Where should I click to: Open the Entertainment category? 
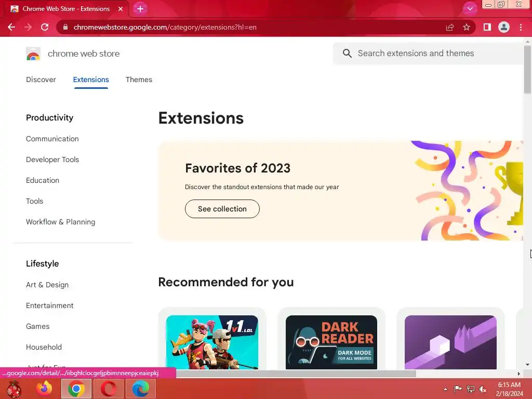pos(49,305)
